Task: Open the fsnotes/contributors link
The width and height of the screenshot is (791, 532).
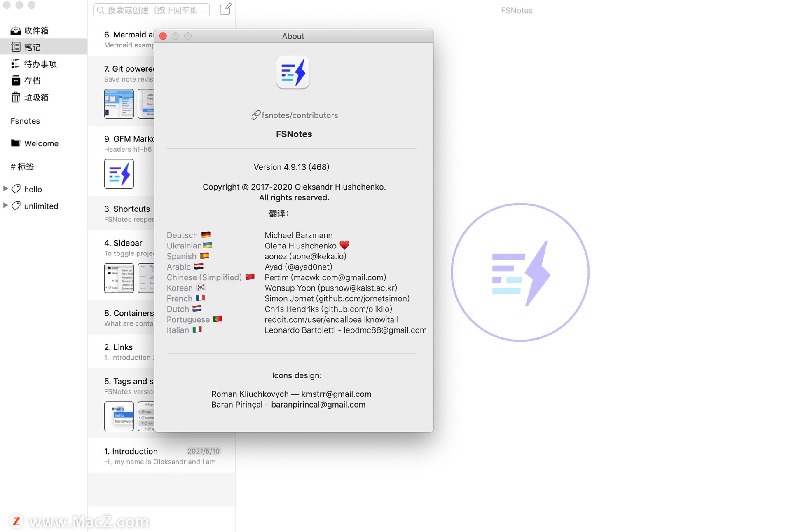Action: 295,115
